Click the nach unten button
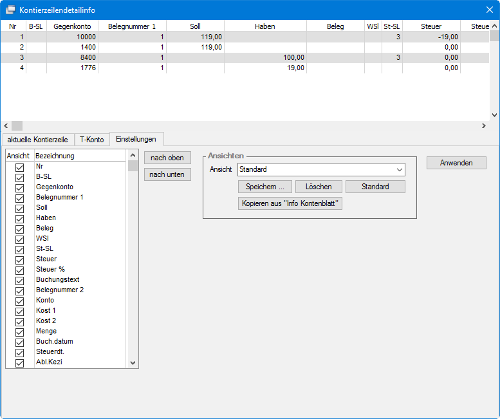This screenshot has width=500, height=419. (x=167, y=174)
